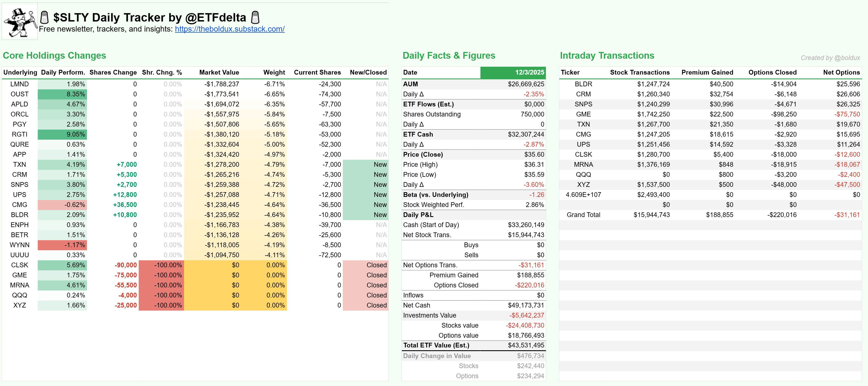Image resolution: width=868 pixels, height=386 pixels.
Task: Click the 'Created by @boldux' credit text
Action: [x=830, y=58]
